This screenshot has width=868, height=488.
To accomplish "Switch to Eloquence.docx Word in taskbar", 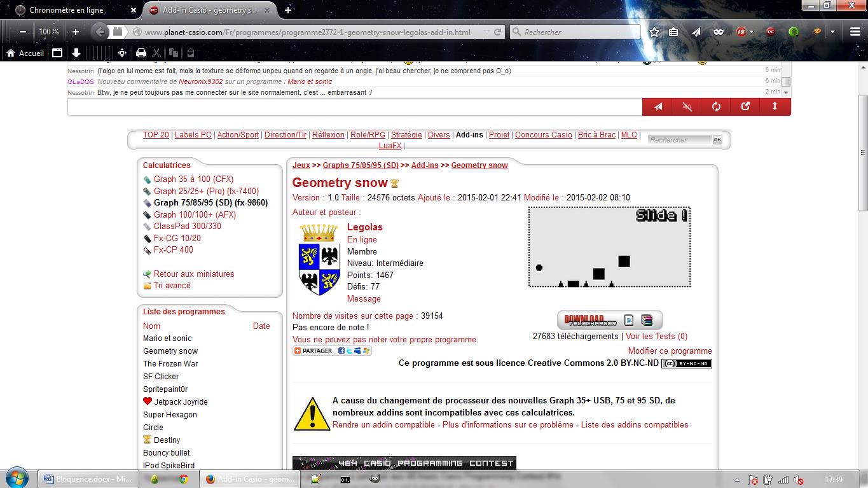I will click(x=87, y=479).
